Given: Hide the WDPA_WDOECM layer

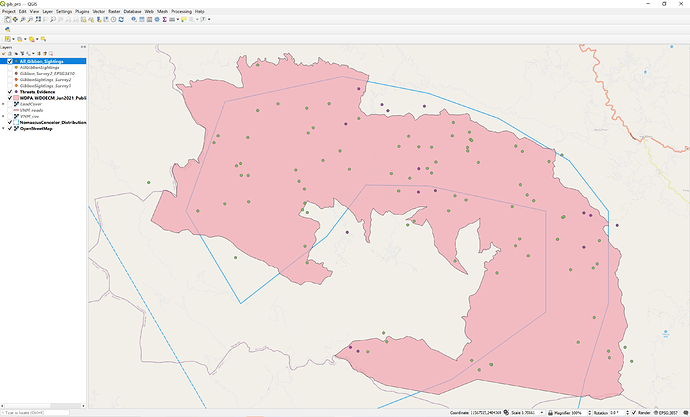Looking at the screenshot, I should point(10,98).
